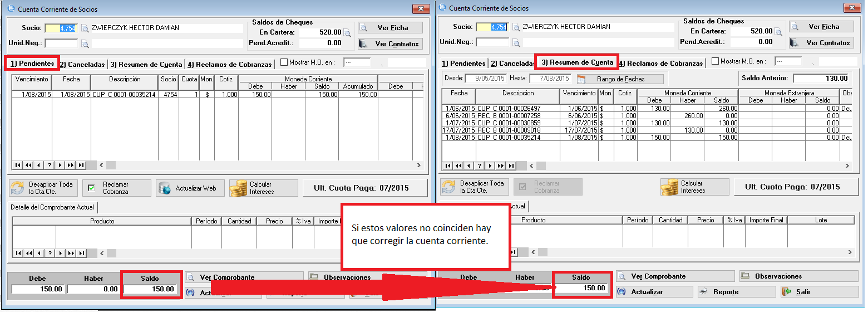Open the Rango de Fechas calendar button

click(x=620, y=79)
